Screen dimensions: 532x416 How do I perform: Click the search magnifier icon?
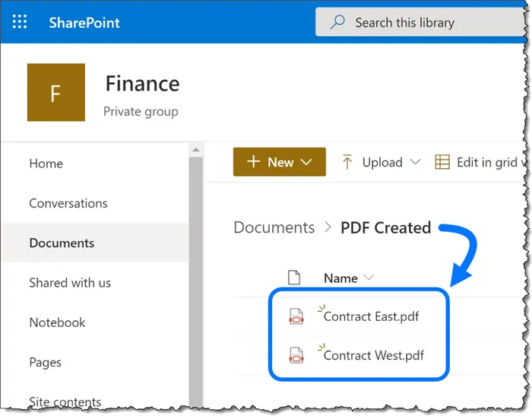click(x=337, y=22)
